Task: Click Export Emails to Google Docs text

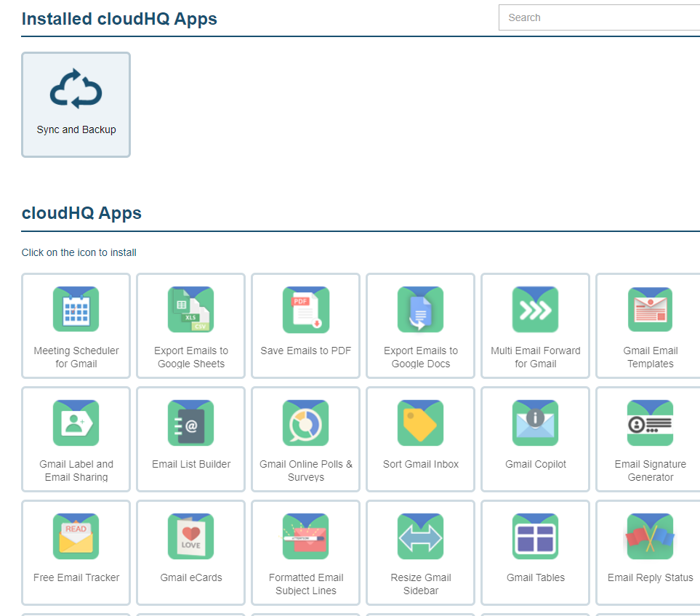Action: pos(421,357)
